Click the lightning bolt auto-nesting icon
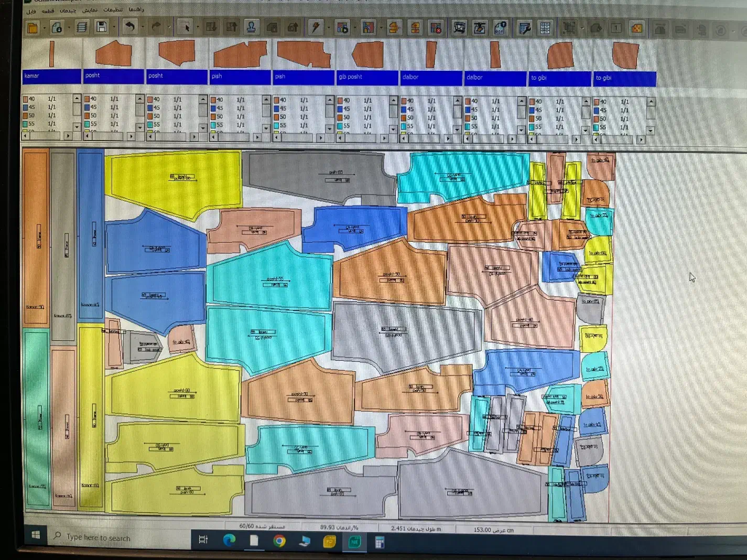This screenshot has width=747, height=560. [x=316, y=27]
